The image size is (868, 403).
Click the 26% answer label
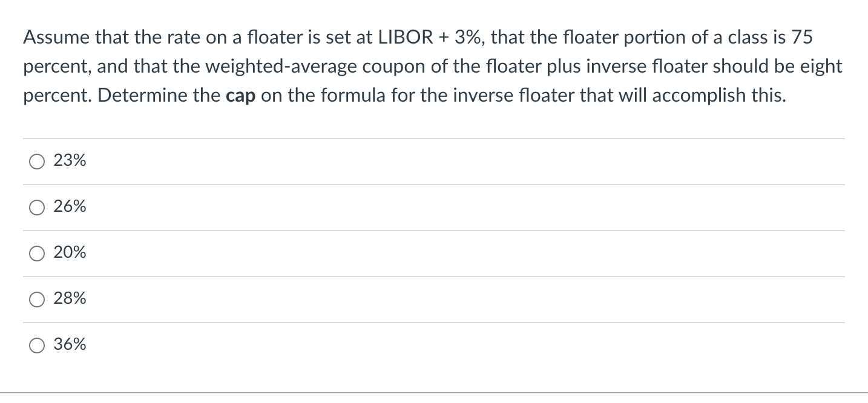click(x=70, y=207)
